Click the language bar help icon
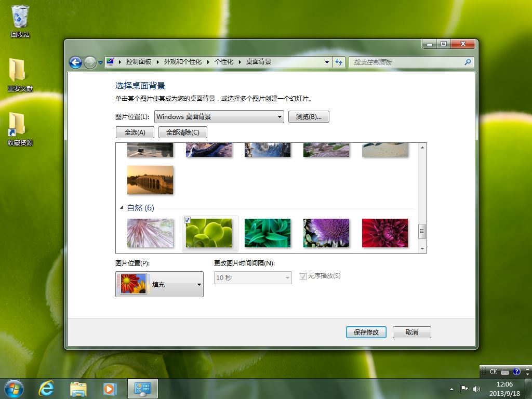This screenshot has height=399, width=532. [516, 372]
